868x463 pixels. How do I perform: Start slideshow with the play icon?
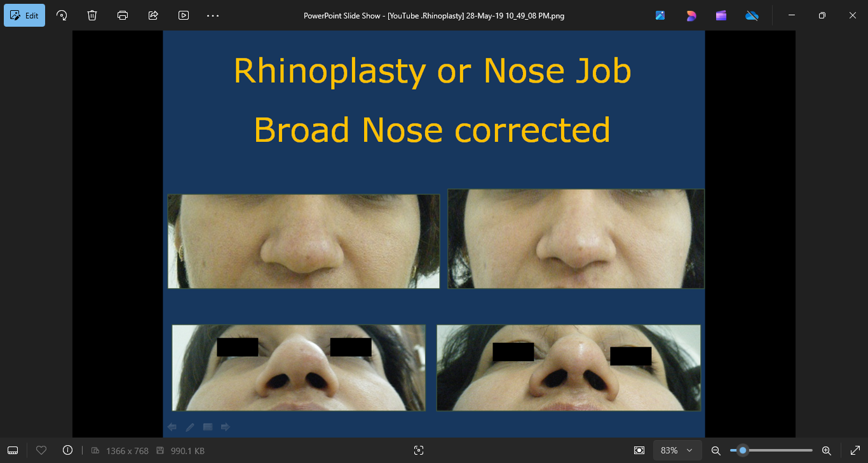pyautogui.click(x=184, y=15)
